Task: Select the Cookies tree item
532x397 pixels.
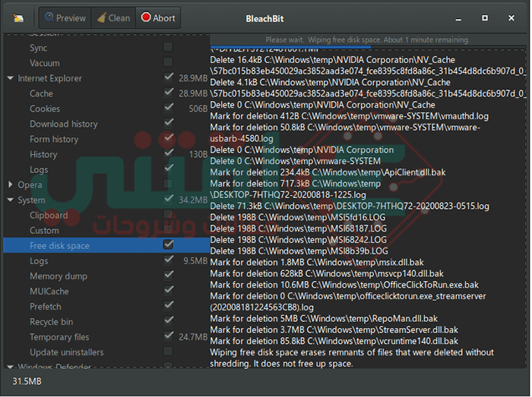Action: coord(45,109)
